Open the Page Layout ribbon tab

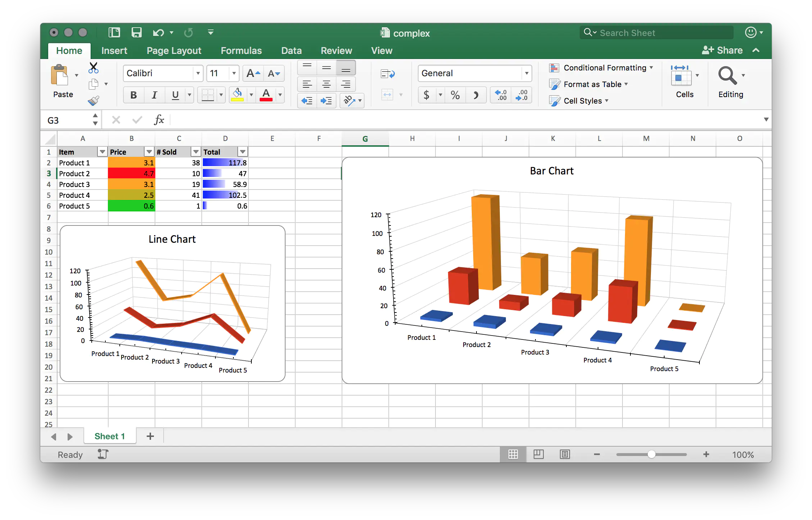coord(174,51)
